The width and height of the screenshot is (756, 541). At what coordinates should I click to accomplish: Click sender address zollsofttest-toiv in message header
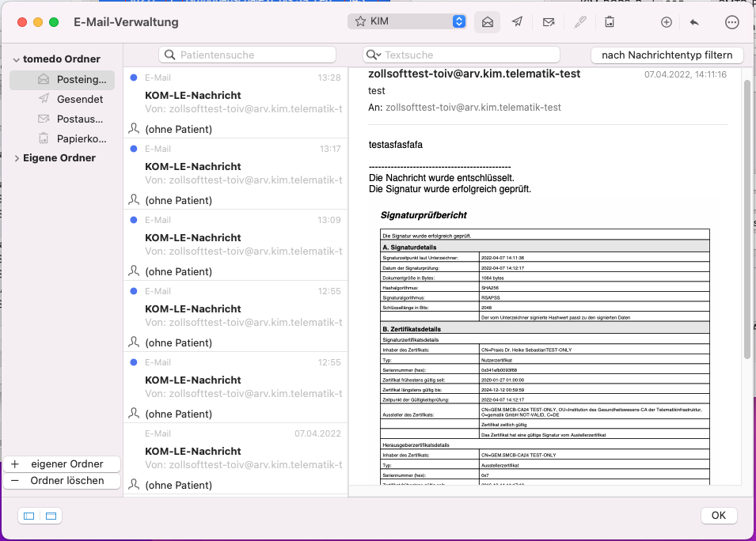coord(474,74)
